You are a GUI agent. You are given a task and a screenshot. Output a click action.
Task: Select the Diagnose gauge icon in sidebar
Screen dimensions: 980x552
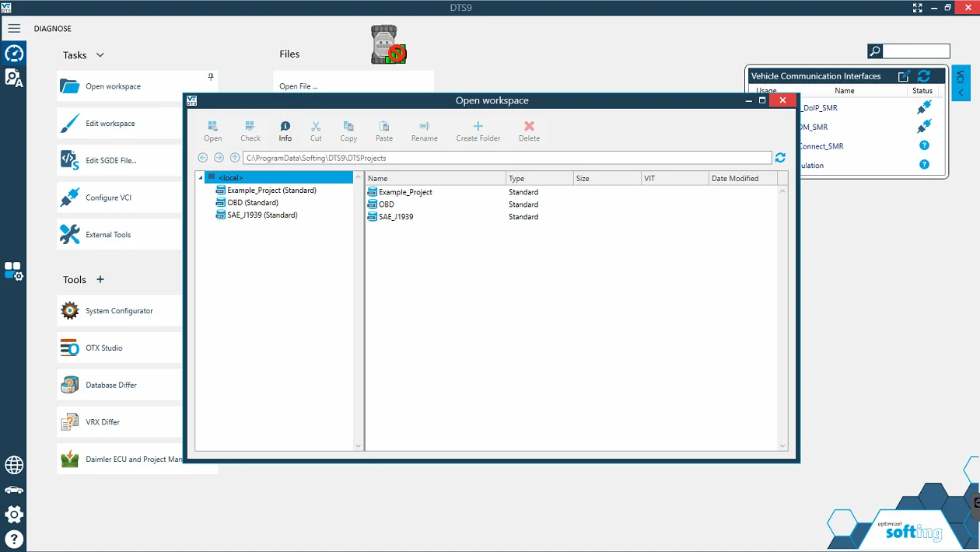point(13,54)
